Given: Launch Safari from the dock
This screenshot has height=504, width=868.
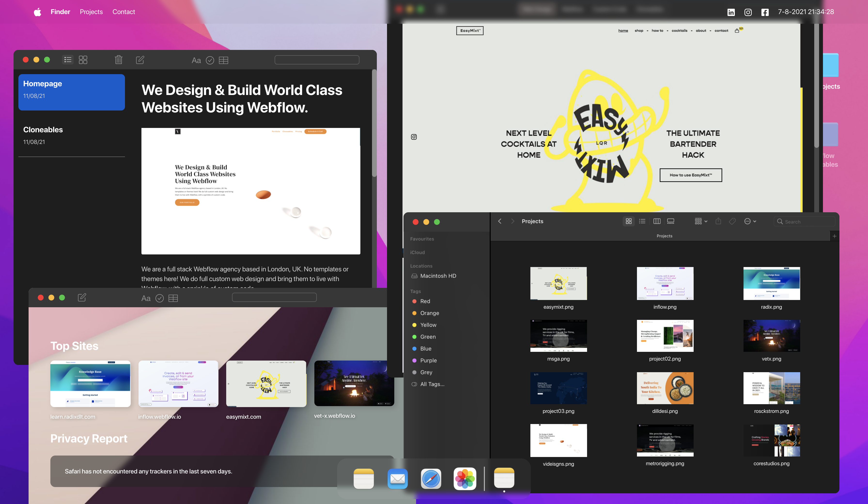Looking at the screenshot, I should [431, 479].
